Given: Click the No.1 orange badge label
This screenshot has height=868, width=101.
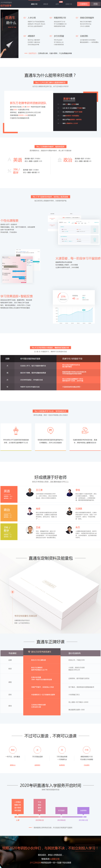Looking at the screenshot, I should coord(50,82).
